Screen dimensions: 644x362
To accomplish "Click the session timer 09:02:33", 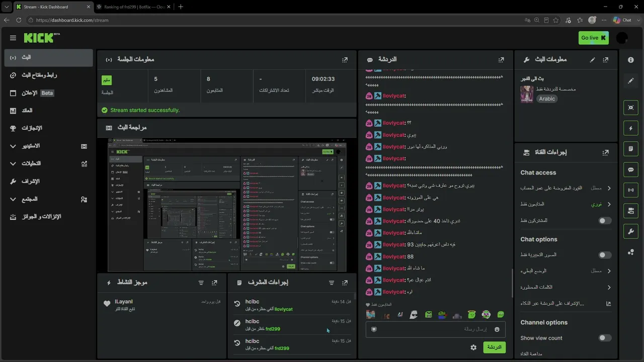I will pos(323,79).
